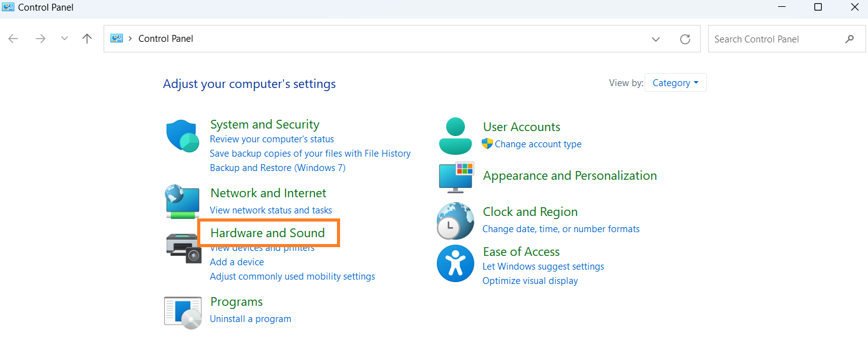This screenshot has height=352, width=868.
Task: Open the Appearance and Personalization monitor icon
Action: [x=456, y=177]
